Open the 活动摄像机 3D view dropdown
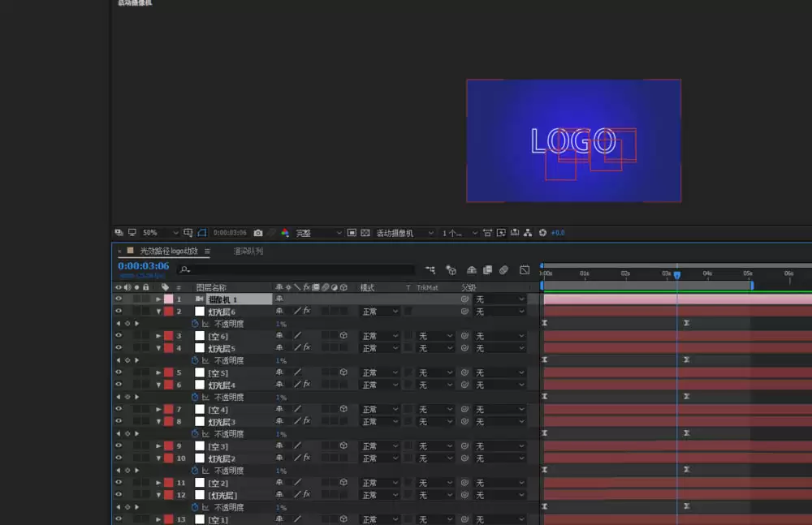The height and width of the screenshot is (525, 812). coord(405,233)
